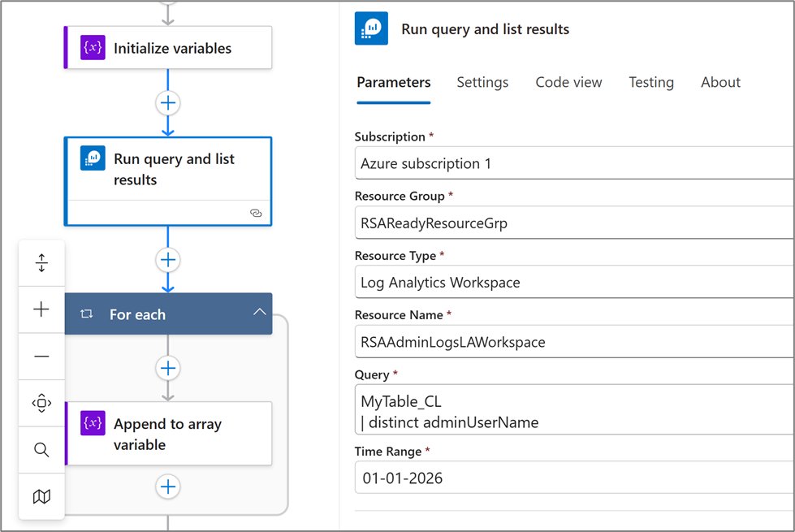Click the connection link icon on Run query card
Screen dimensions: 795x532
[256, 213]
